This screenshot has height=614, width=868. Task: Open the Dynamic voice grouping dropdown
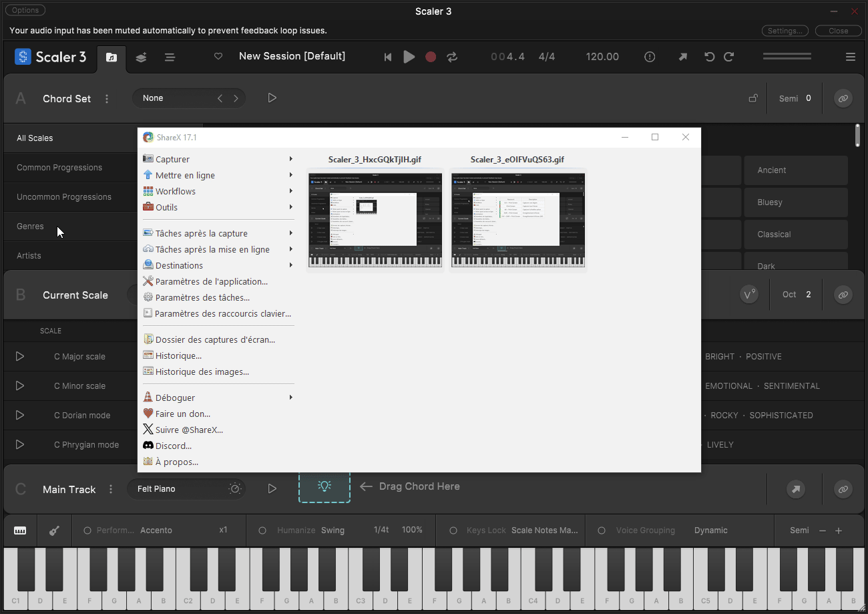click(711, 530)
